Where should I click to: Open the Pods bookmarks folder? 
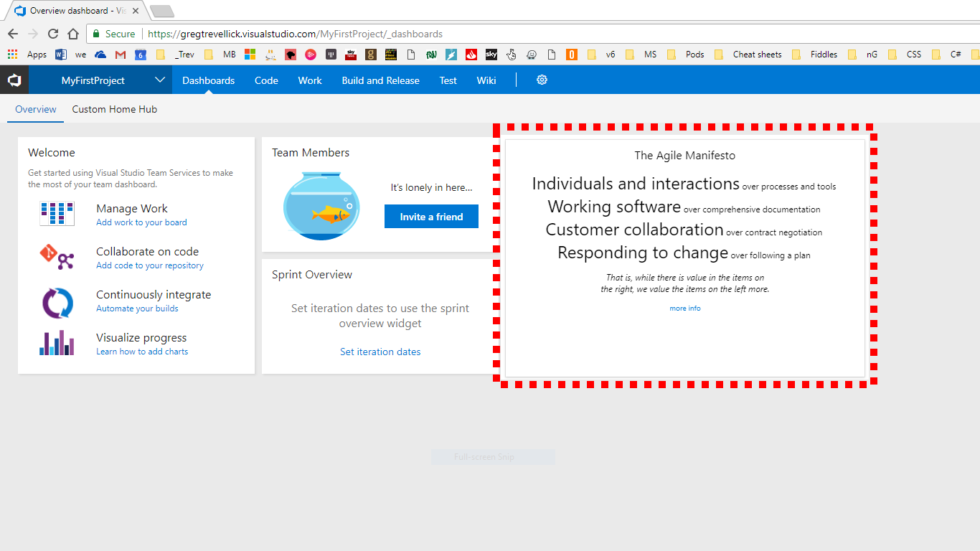click(x=685, y=54)
